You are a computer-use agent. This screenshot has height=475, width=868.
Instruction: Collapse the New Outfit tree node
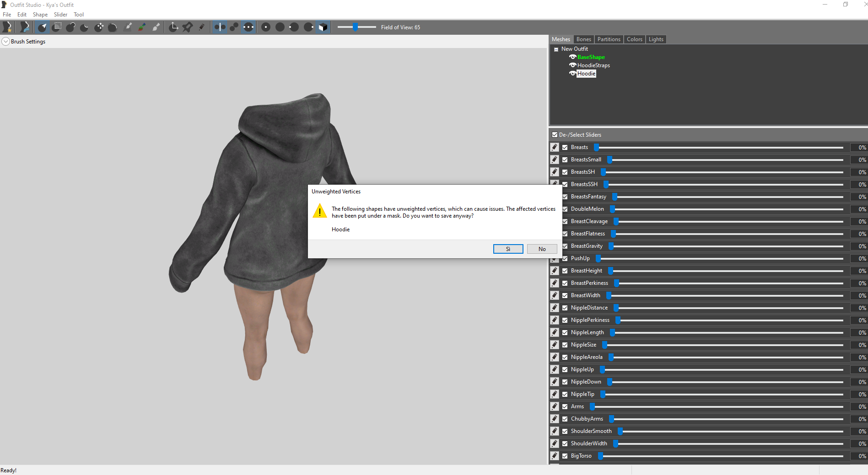pos(556,49)
